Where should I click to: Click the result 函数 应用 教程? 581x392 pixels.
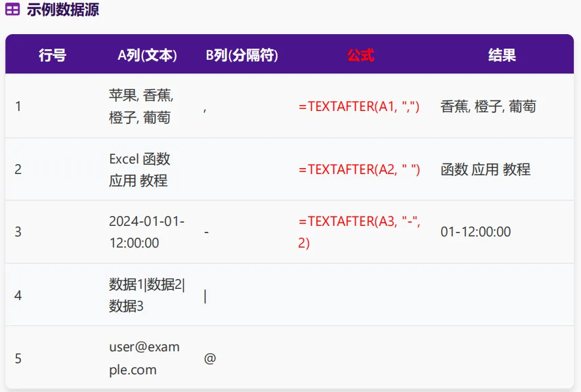[x=485, y=169]
